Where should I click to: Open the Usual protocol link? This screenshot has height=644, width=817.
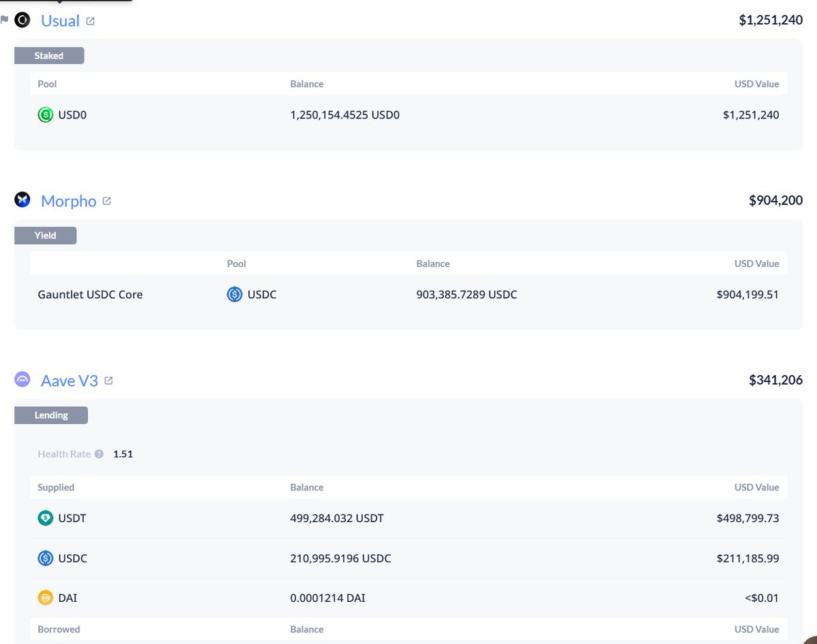pos(60,20)
